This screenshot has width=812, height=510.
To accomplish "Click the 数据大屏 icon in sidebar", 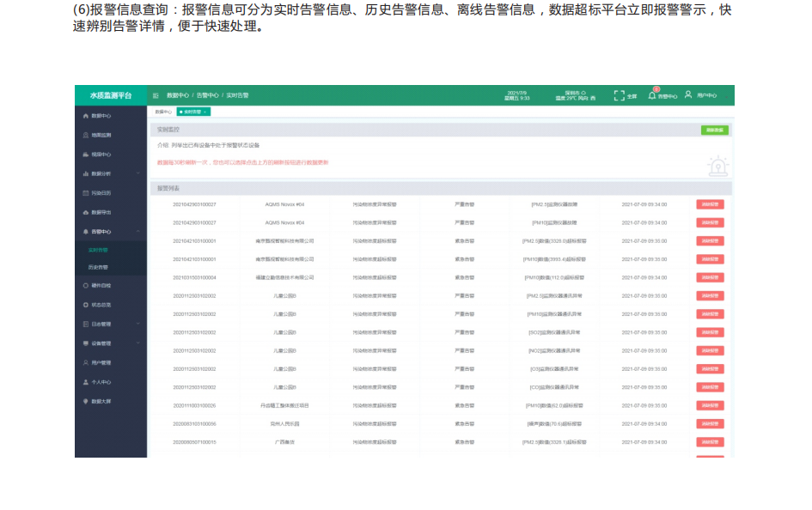I will pyautogui.click(x=85, y=401).
